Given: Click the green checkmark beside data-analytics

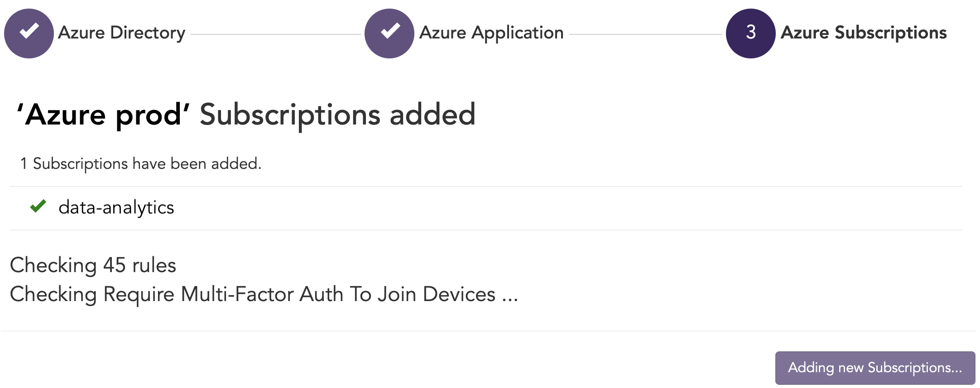Looking at the screenshot, I should [x=38, y=206].
